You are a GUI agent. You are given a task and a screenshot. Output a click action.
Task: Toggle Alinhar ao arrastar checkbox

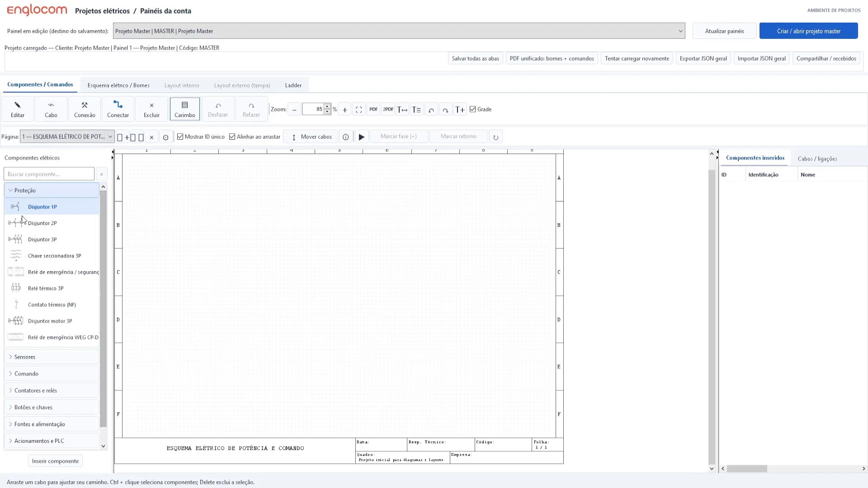tap(232, 136)
